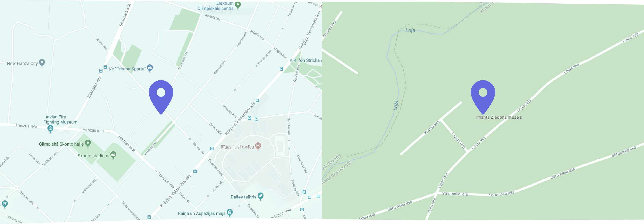Select the Raiņa un Aspazijas māja museum icon
Image resolution: width=644 pixels, height=224 pixels.
(229, 213)
